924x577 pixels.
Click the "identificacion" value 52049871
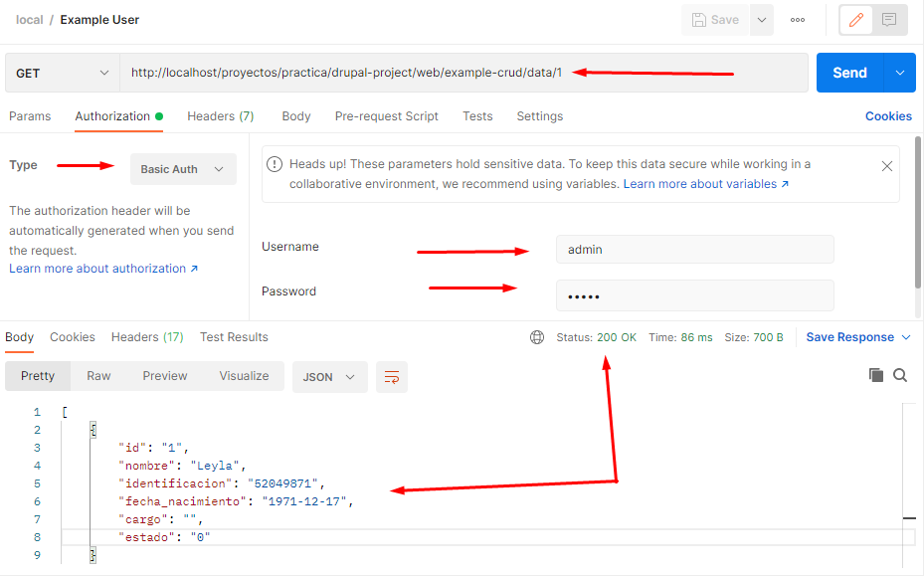[282, 483]
